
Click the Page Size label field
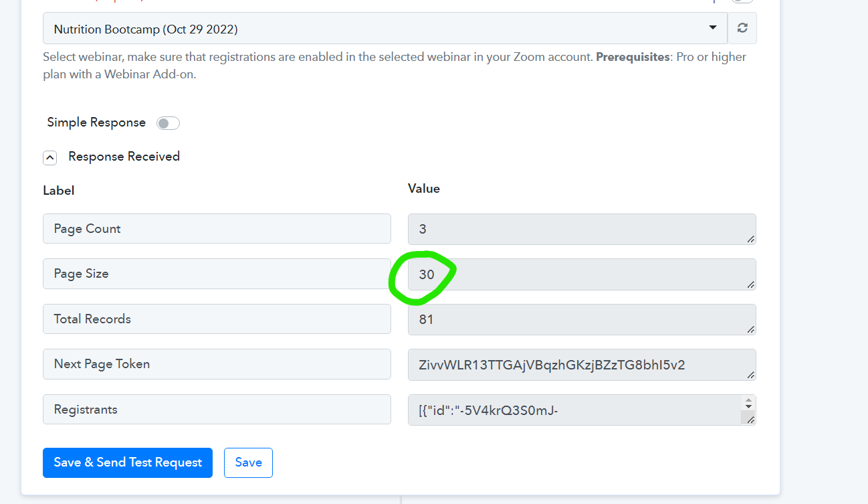pyautogui.click(x=217, y=274)
